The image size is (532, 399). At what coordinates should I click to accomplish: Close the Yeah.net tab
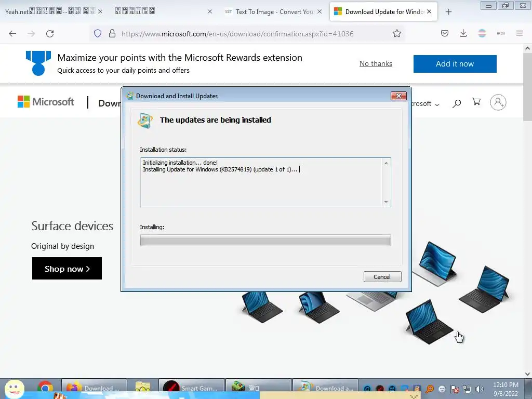click(x=100, y=11)
